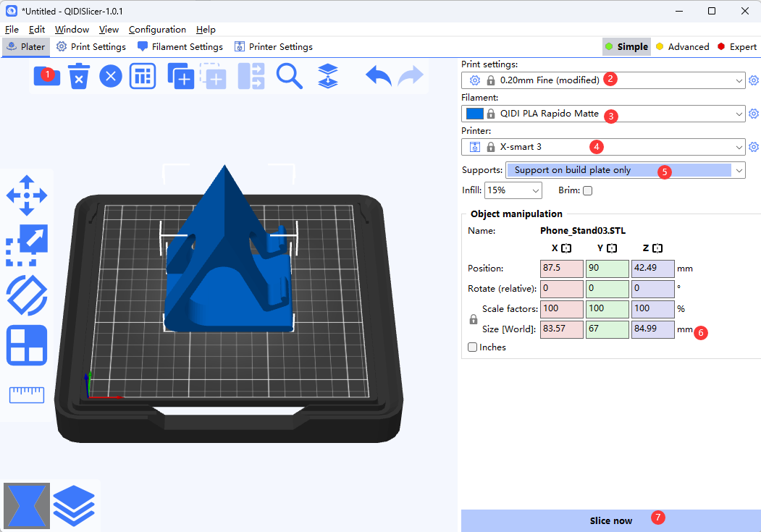Click the Undo arrow icon
The width and height of the screenshot is (761, 532).
click(378, 76)
